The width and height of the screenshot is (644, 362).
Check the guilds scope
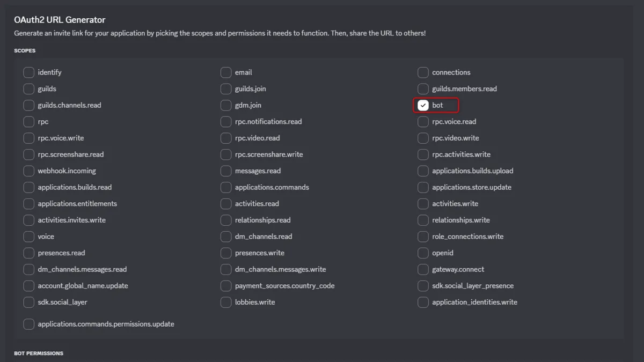(28, 88)
